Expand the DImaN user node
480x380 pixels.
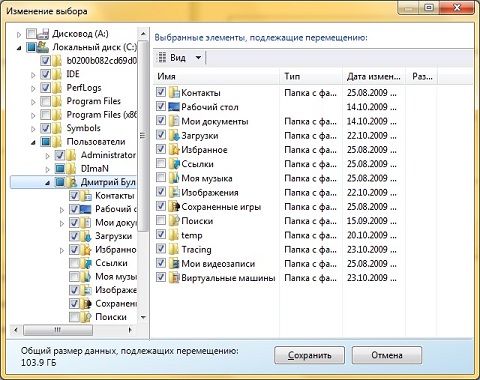pyautogui.click(x=48, y=169)
